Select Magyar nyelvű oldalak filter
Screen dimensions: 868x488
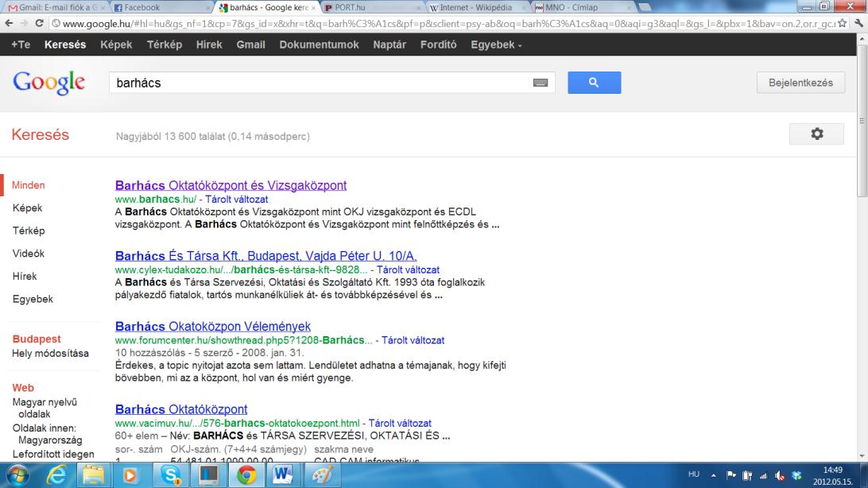click(45, 409)
